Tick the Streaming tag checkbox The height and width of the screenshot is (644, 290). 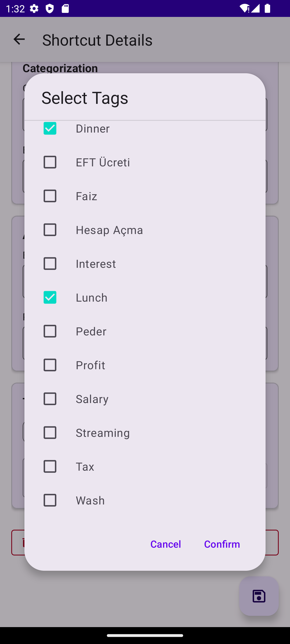click(50, 433)
